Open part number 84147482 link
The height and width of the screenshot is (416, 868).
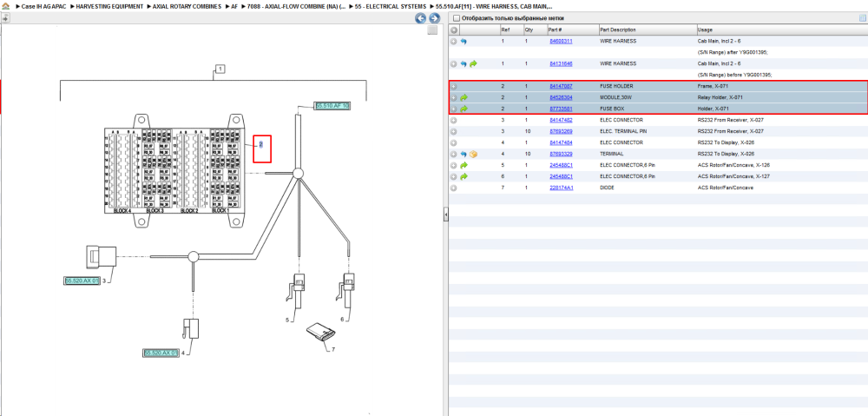tap(561, 120)
